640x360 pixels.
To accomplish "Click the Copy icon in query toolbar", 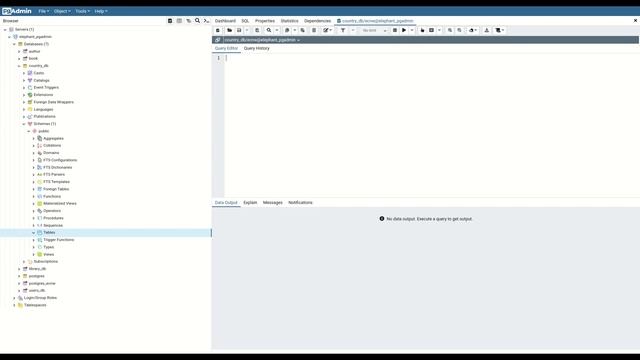I will [287, 30].
